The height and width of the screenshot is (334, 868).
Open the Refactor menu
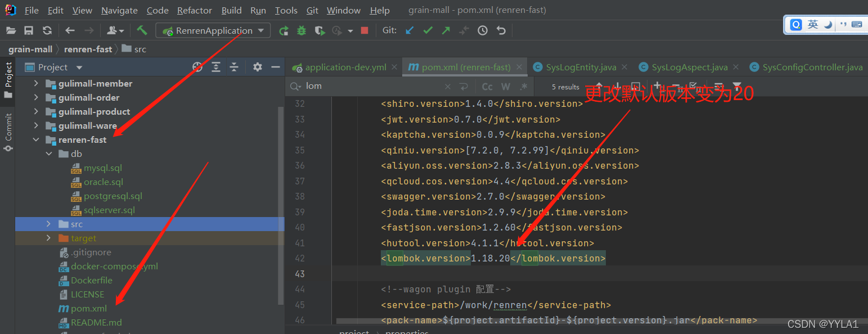click(195, 10)
